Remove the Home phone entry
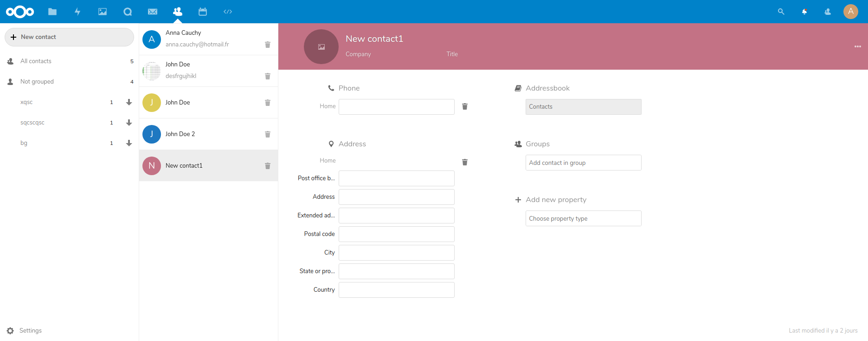 point(465,106)
